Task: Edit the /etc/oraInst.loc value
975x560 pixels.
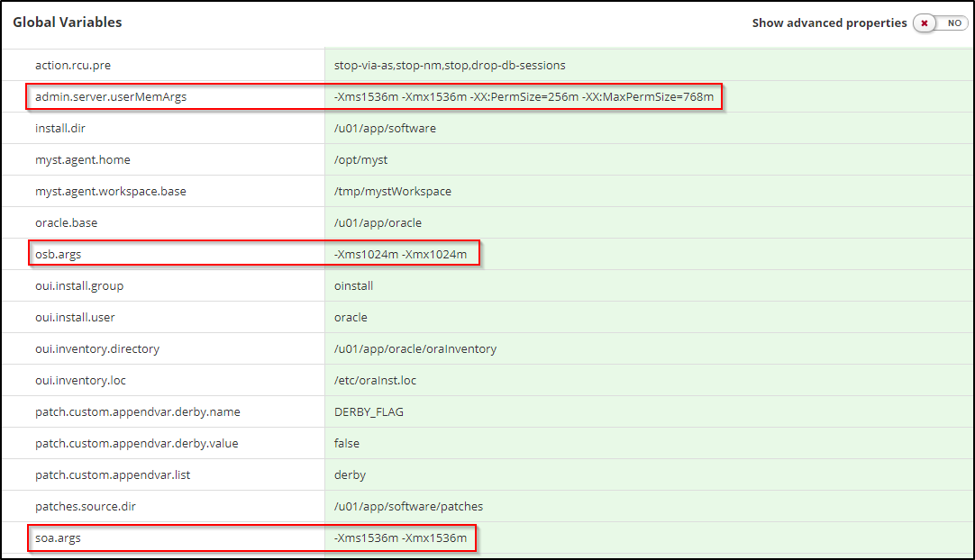Action: point(376,380)
